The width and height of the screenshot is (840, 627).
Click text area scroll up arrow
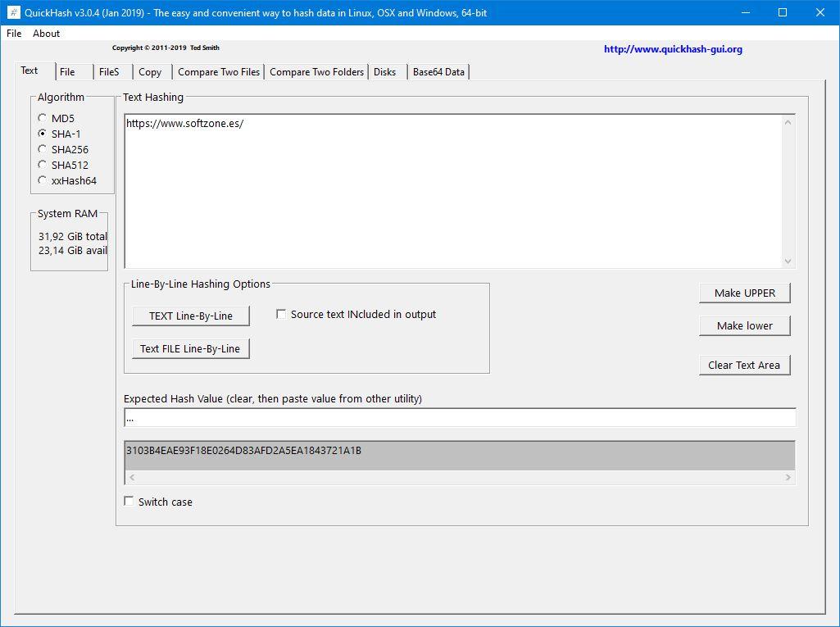point(788,123)
